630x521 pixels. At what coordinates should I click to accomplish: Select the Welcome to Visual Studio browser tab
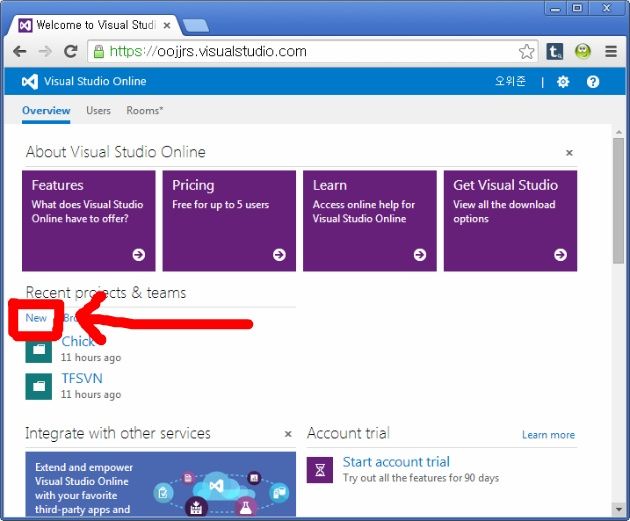pos(92,25)
